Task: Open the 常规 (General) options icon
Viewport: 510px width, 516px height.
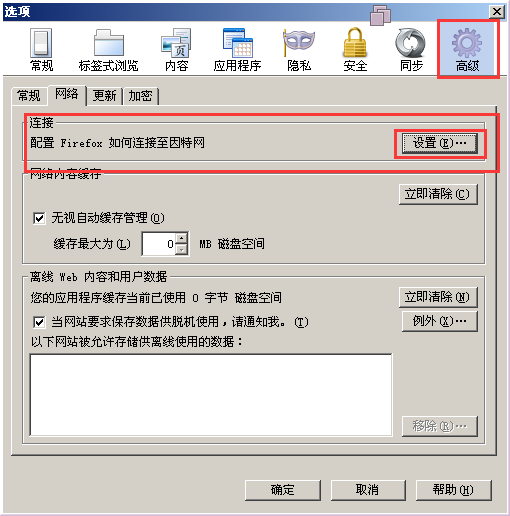Action: pyautogui.click(x=41, y=50)
